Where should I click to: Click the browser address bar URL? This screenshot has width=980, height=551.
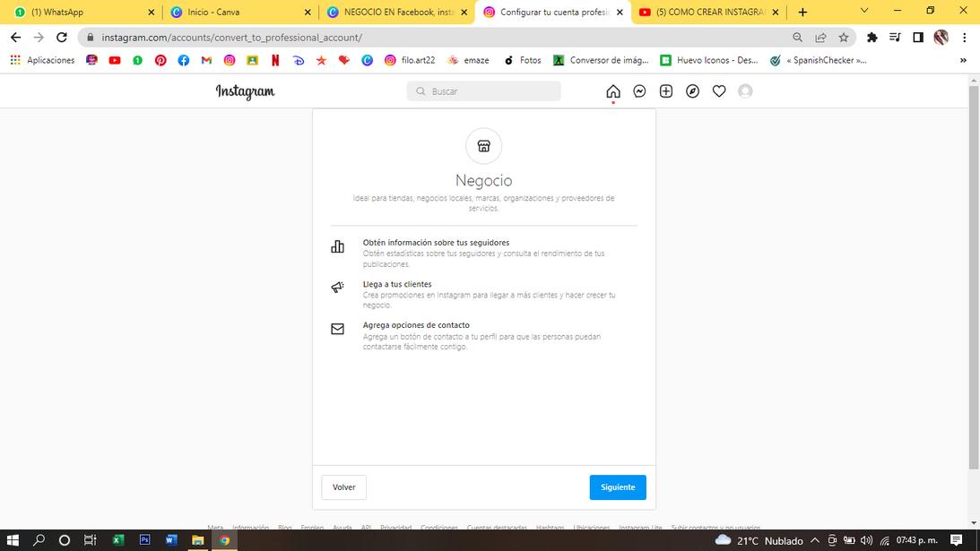coord(232,38)
